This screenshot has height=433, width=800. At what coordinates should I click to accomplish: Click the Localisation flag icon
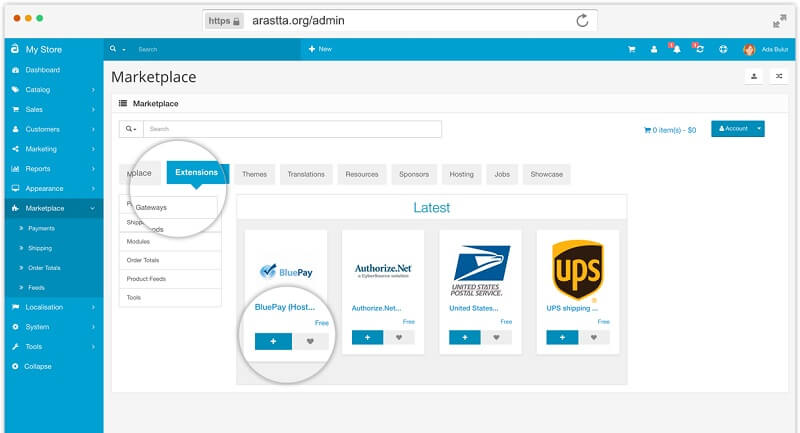coord(15,307)
